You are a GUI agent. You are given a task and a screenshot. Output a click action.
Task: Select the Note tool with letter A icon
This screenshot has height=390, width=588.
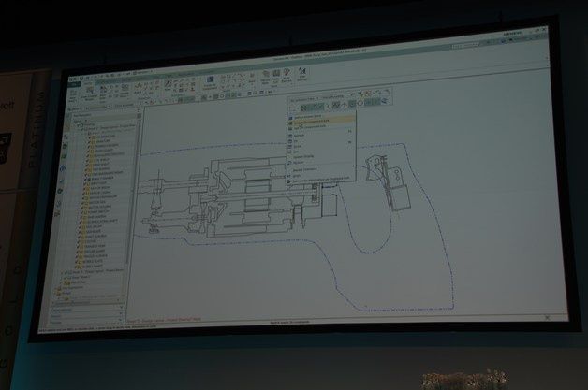point(169,83)
